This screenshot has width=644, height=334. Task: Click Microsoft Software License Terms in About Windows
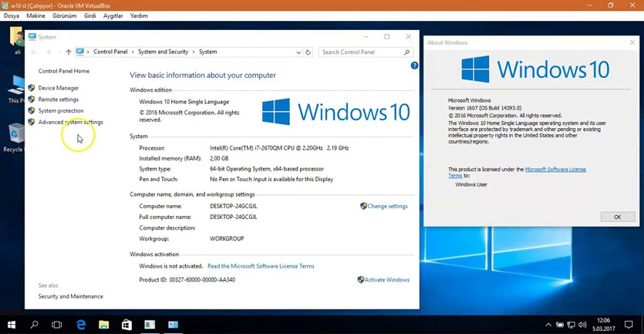click(555, 169)
